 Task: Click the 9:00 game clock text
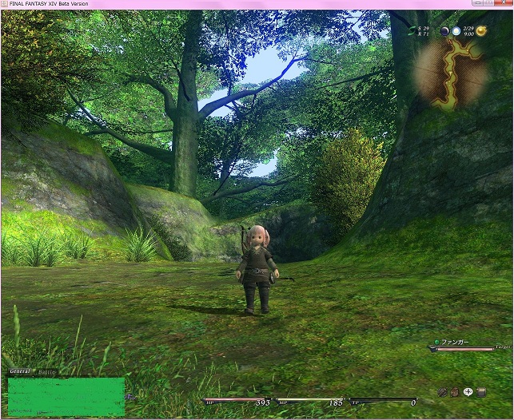469,34
